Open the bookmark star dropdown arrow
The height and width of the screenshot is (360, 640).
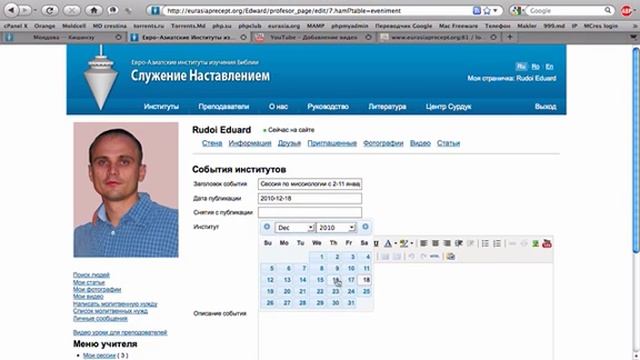pyautogui.click(x=495, y=11)
